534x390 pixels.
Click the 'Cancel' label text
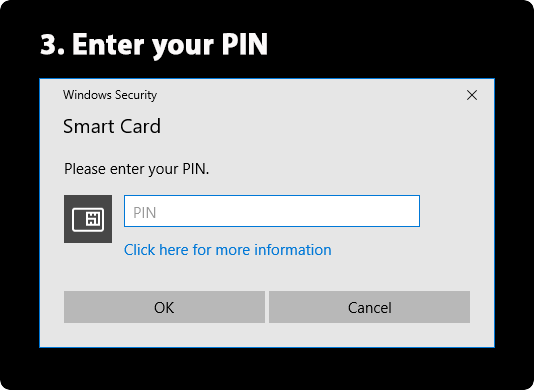(x=370, y=308)
